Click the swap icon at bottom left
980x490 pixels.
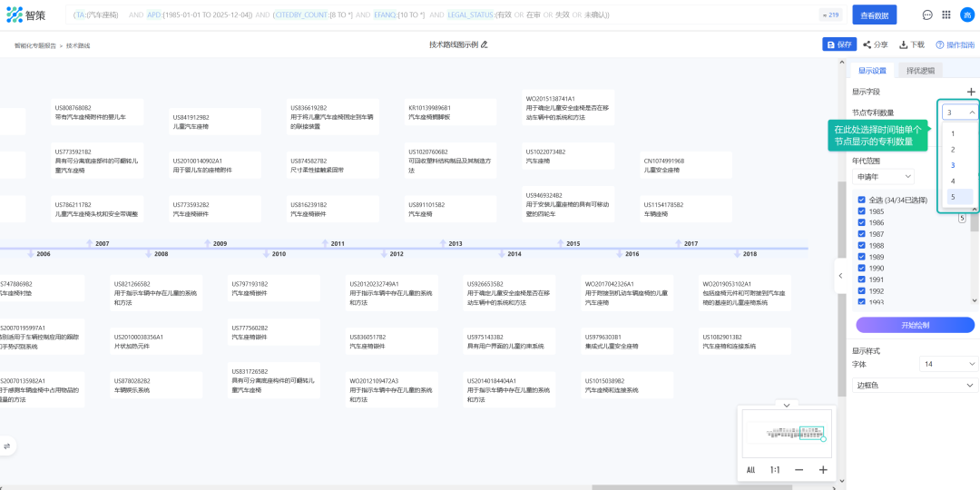7,446
